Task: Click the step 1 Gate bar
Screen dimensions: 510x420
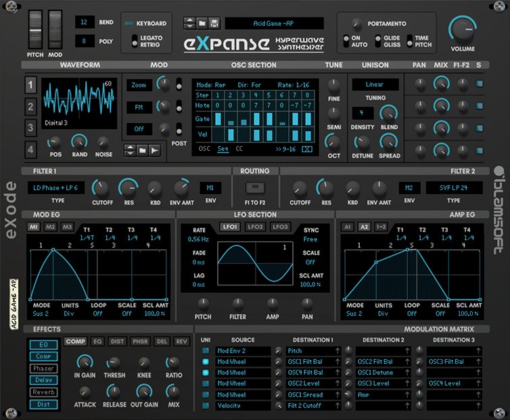Action: pos(218,119)
